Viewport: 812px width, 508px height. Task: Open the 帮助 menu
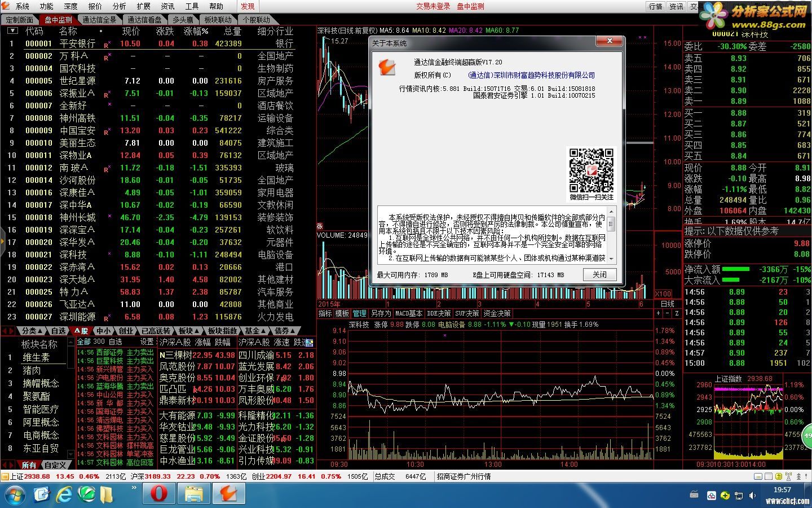point(217,6)
